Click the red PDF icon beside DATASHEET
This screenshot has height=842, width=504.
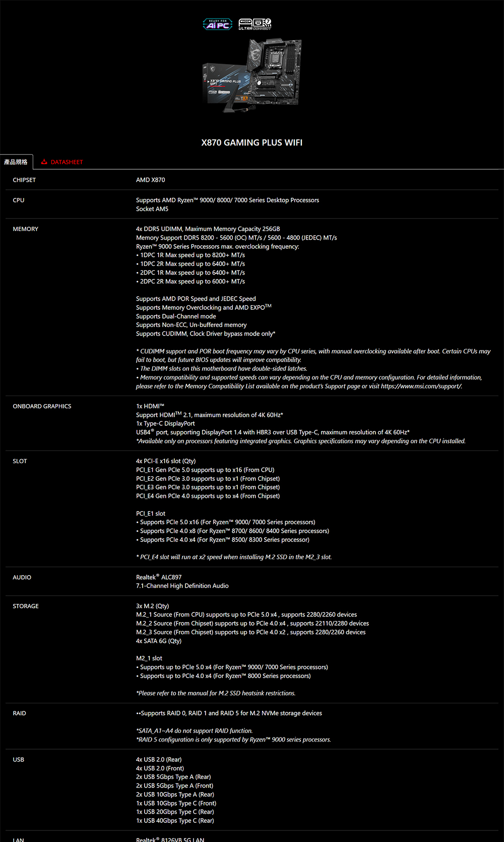click(x=44, y=162)
